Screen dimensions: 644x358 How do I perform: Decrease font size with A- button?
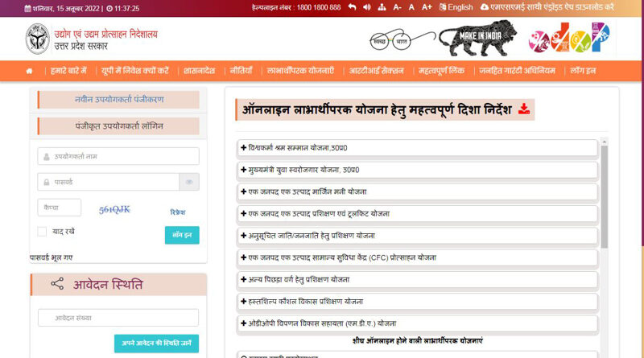tap(397, 7)
